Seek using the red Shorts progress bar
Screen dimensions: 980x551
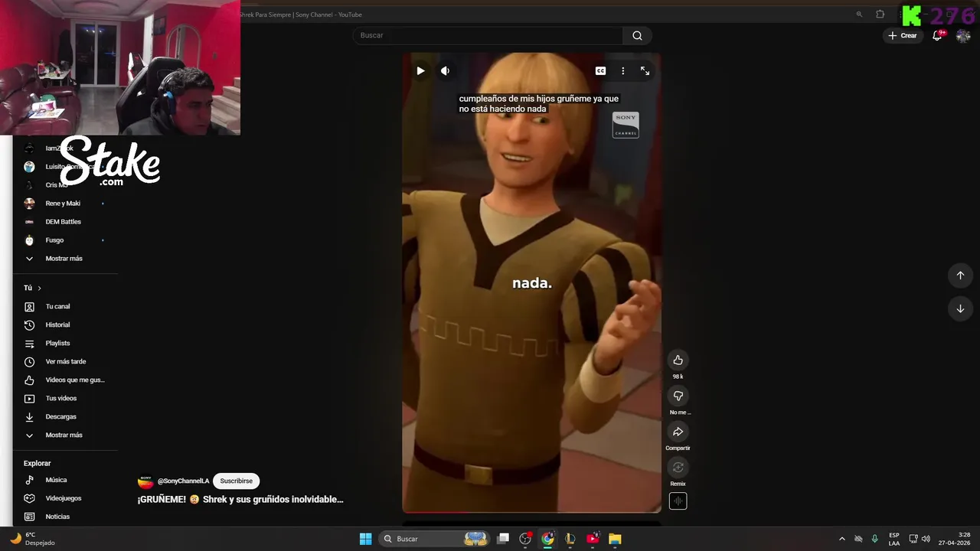(531, 511)
